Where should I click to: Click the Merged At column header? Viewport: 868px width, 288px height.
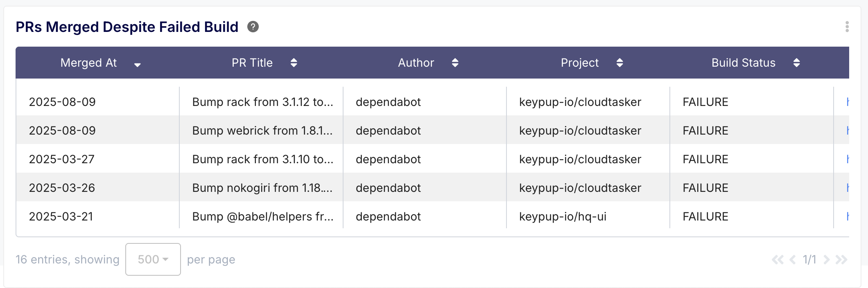[88, 63]
